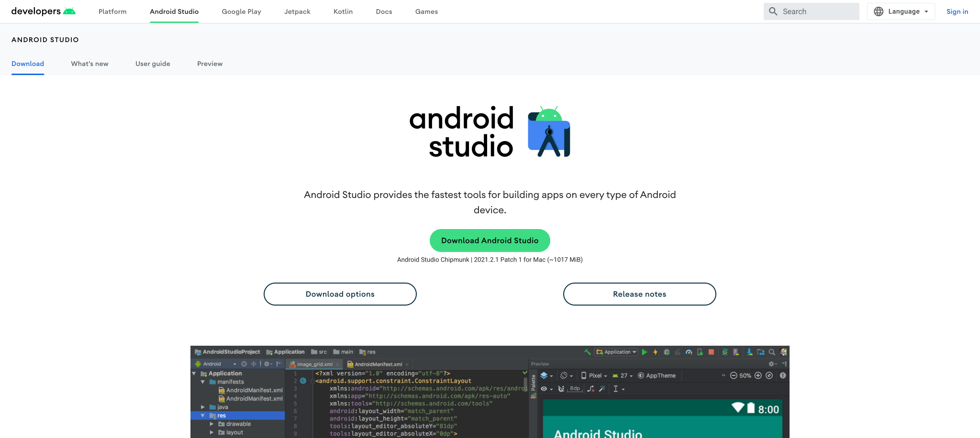Switch to the What's new tab

coord(89,64)
